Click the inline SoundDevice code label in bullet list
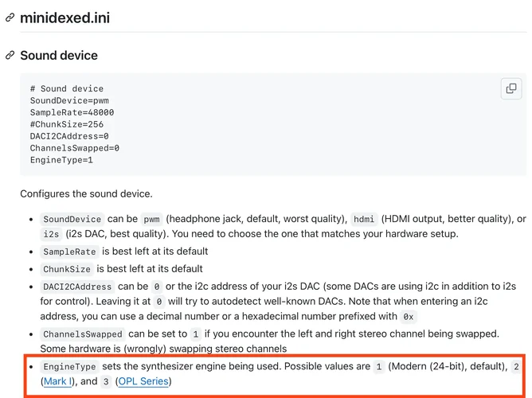The image size is (532, 398). click(72, 220)
